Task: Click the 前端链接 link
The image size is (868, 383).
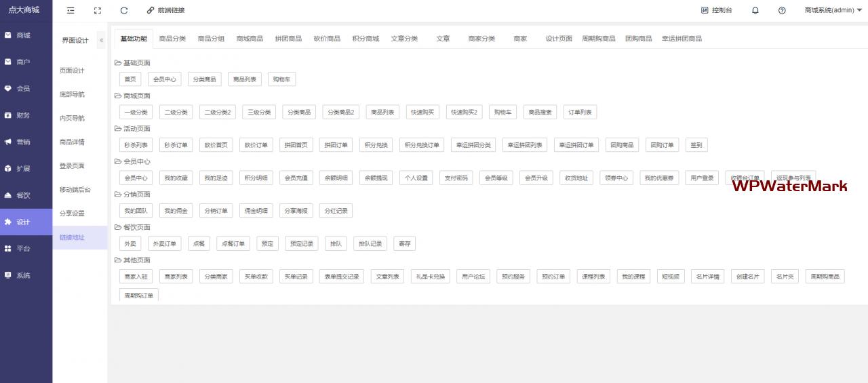Action: point(165,10)
